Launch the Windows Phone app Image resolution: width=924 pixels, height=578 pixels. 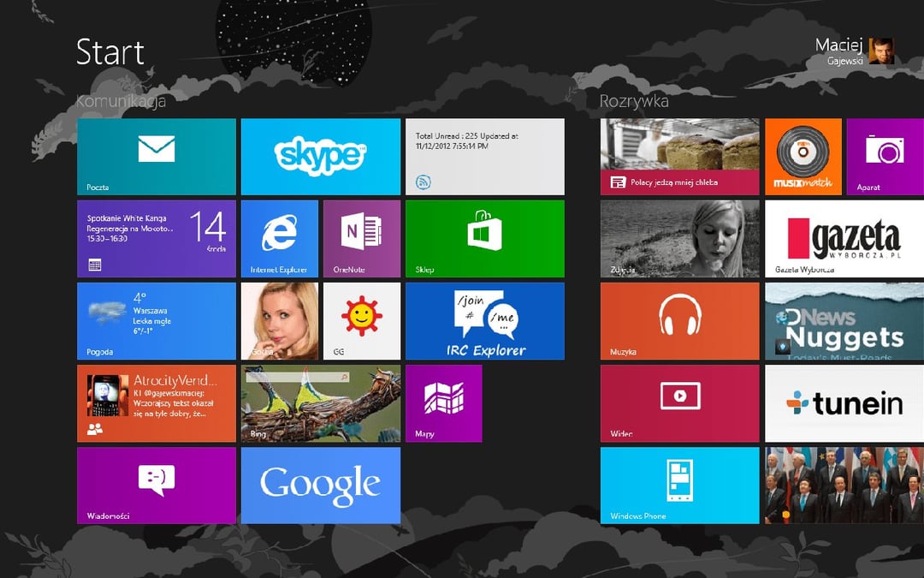680,486
